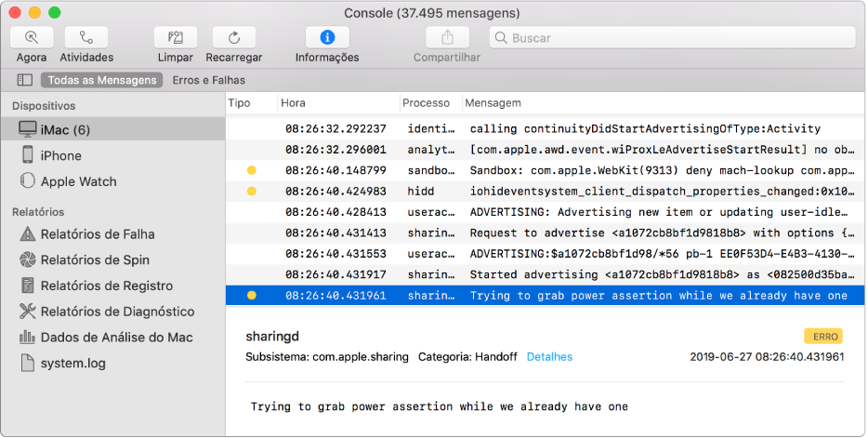Click the yellow dot on the hidd row
The image size is (868, 438).
click(x=251, y=191)
